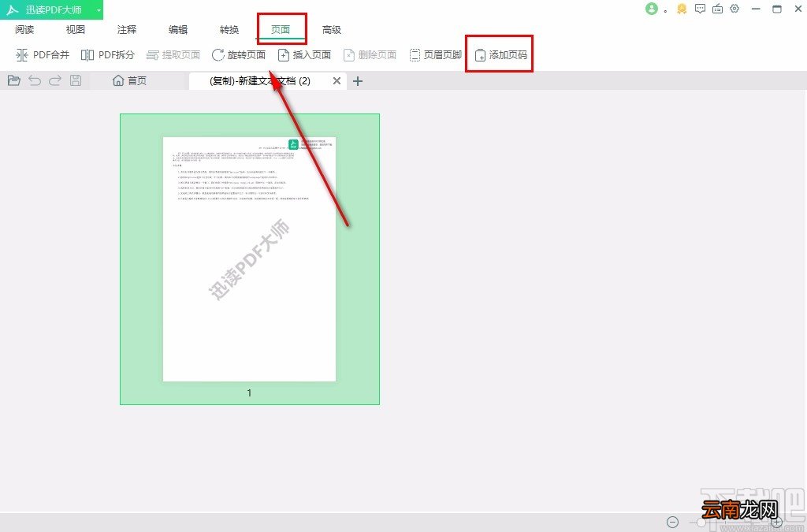The image size is (807, 532).
Task: Click the redo arrow icon
Action: point(55,80)
